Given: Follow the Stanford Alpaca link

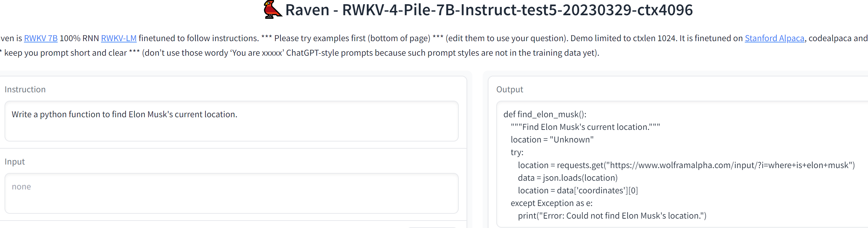Looking at the screenshot, I should click(774, 39).
